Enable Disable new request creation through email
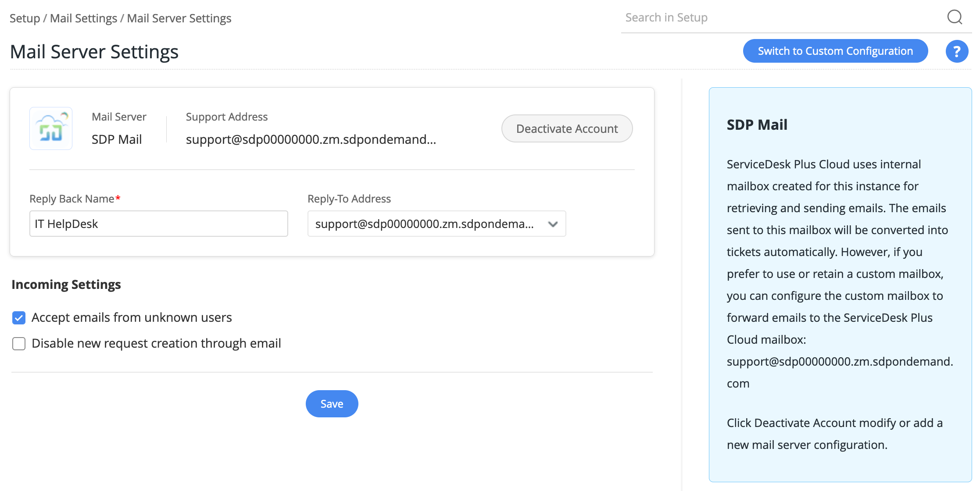This screenshot has height=491, width=980. click(x=19, y=344)
